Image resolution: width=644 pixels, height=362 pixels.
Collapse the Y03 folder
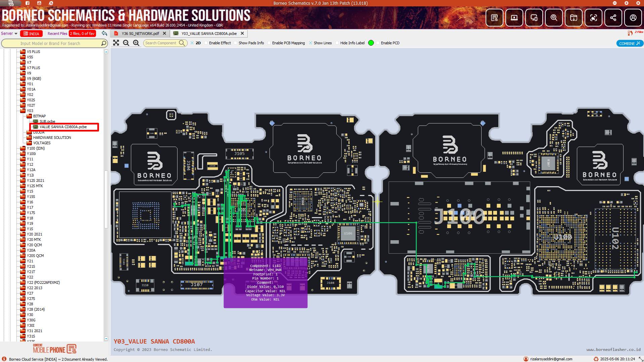point(23,111)
